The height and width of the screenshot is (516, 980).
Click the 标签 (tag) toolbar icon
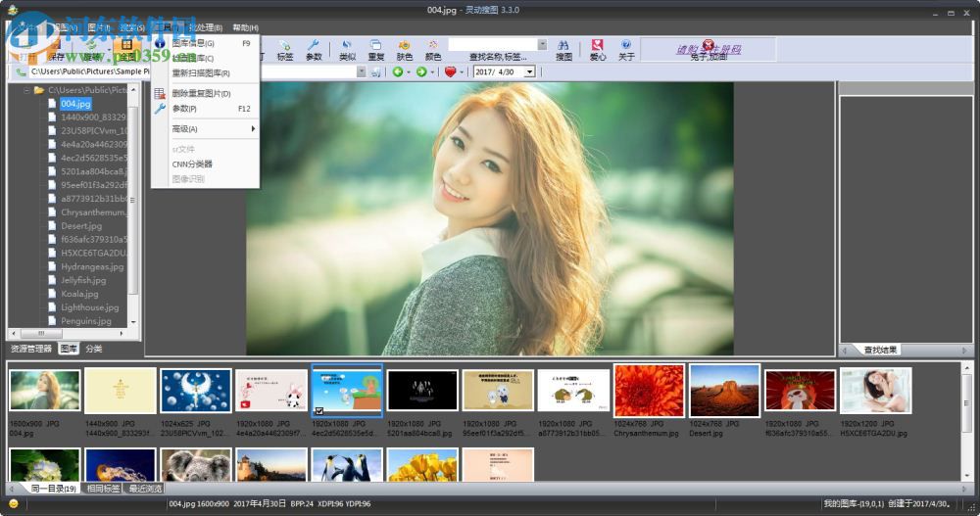285,49
